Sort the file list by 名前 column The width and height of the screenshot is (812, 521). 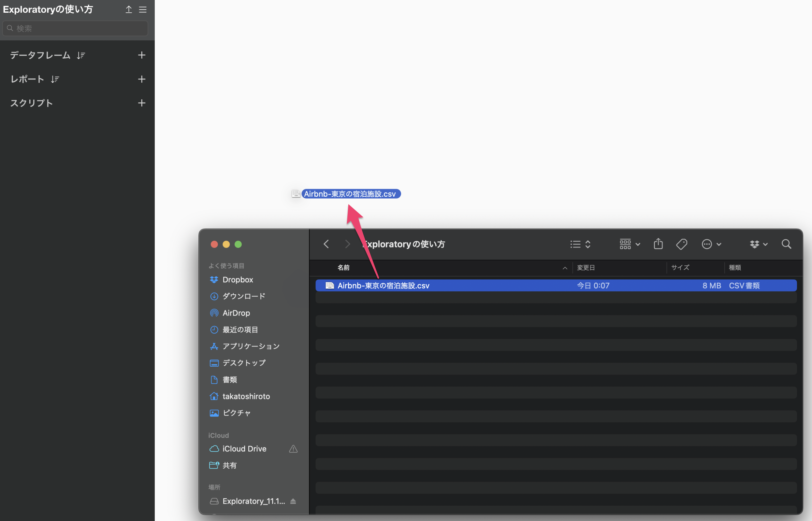click(x=343, y=268)
